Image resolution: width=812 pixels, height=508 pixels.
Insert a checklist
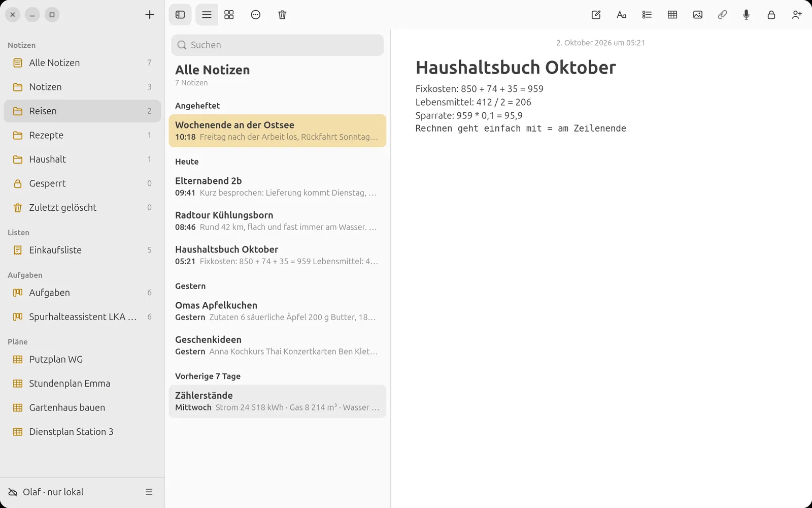[x=647, y=15]
